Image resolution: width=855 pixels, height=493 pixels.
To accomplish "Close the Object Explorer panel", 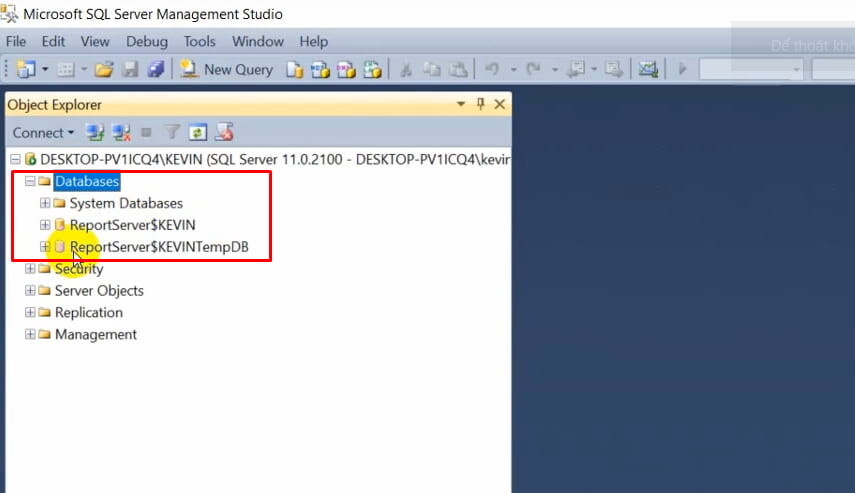I will click(x=499, y=104).
